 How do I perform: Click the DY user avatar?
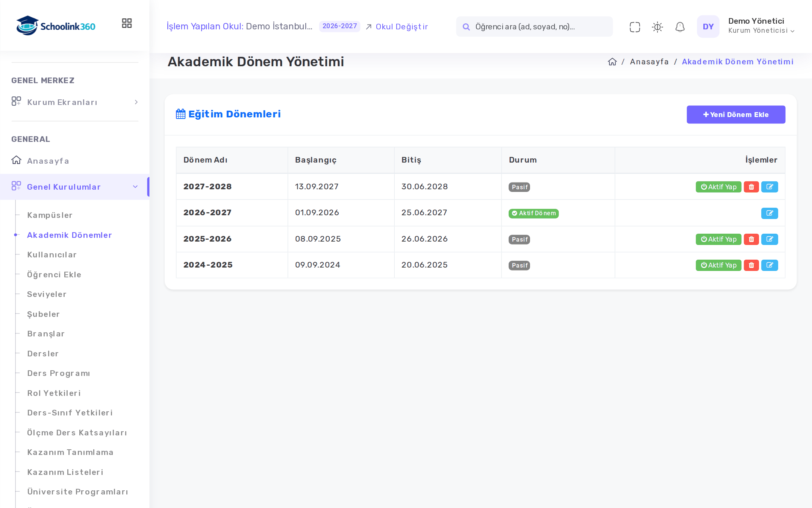coord(708,26)
